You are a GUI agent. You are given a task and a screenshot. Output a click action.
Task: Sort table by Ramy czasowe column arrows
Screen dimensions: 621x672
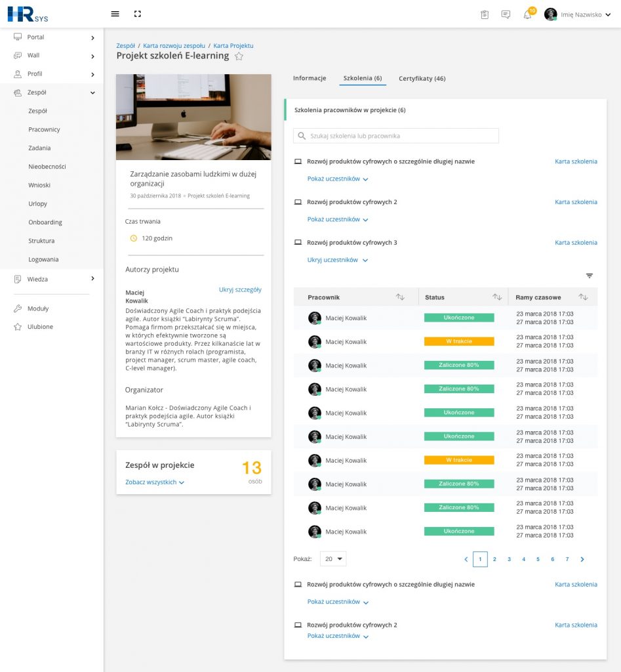point(583,297)
